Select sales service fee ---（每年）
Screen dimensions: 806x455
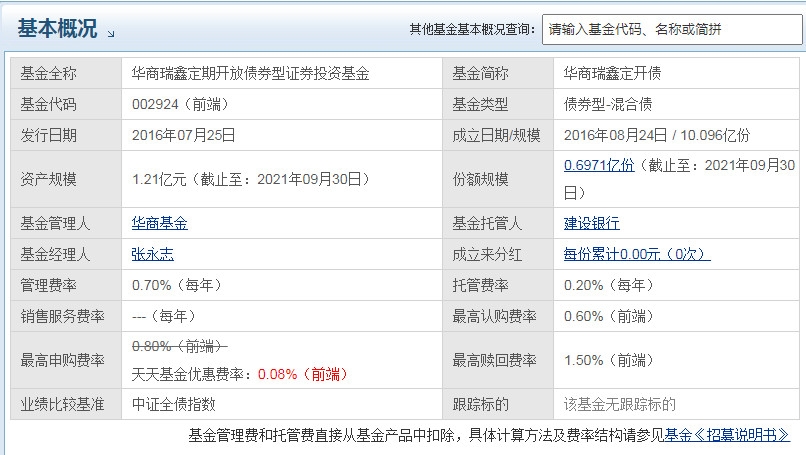click(x=164, y=316)
